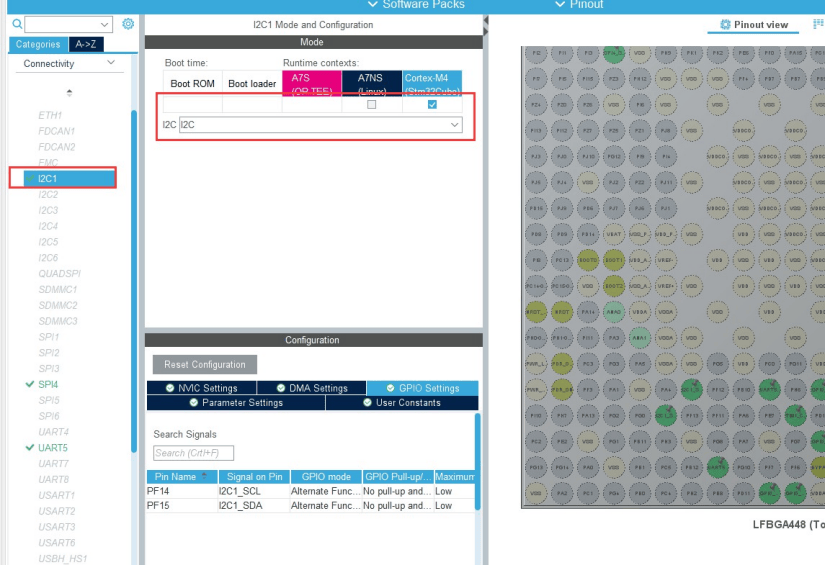
Task: Click the ANA0 analog pin
Action: (x=613, y=311)
